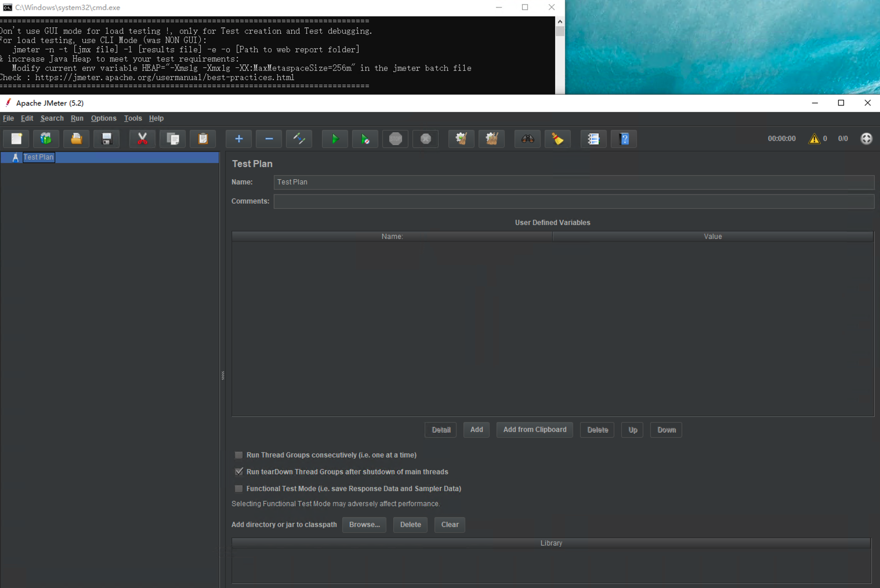Open the Function Helper list icon
The image size is (880, 588).
click(593, 139)
